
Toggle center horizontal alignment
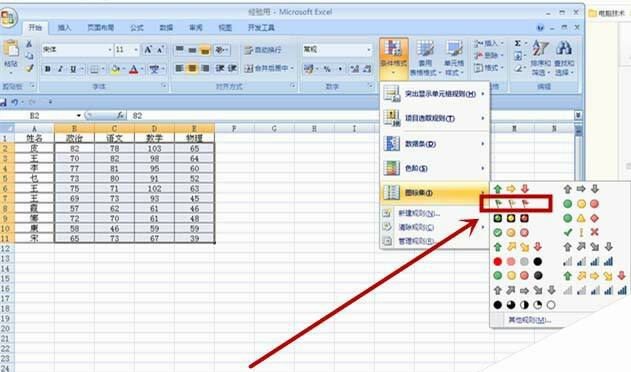192,68
